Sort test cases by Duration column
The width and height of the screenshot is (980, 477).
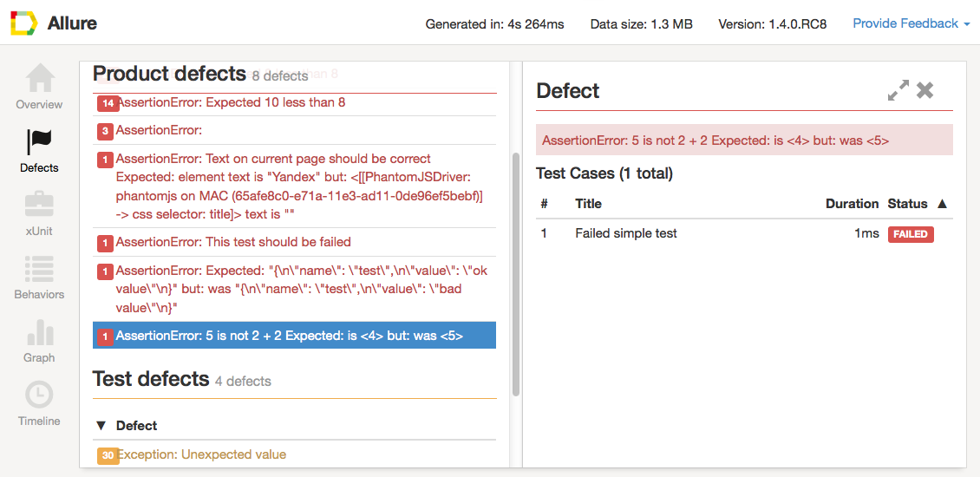(852, 204)
